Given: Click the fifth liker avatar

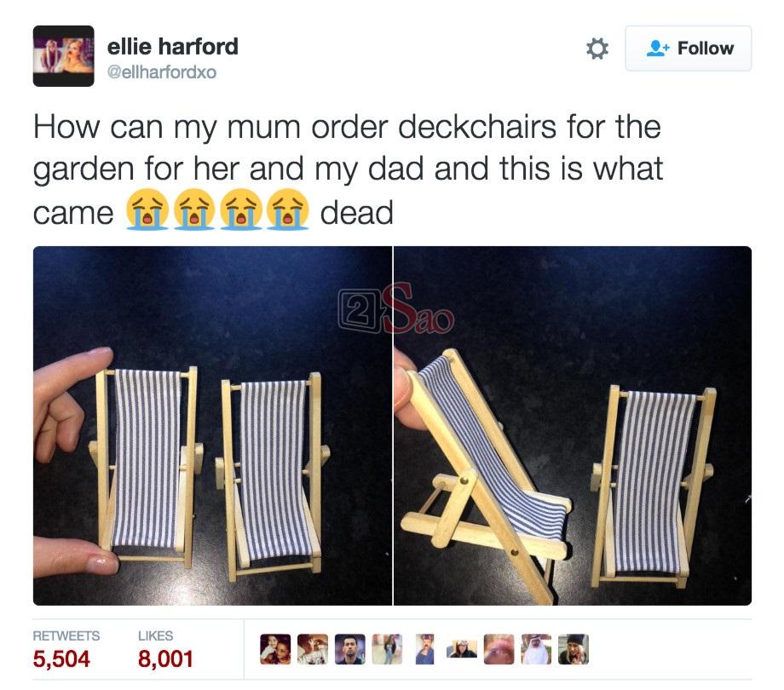Looking at the screenshot, I should click(424, 649).
